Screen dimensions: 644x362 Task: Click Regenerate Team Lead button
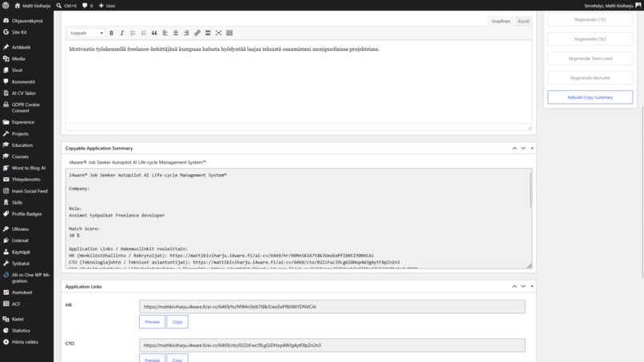pos(590,58)
